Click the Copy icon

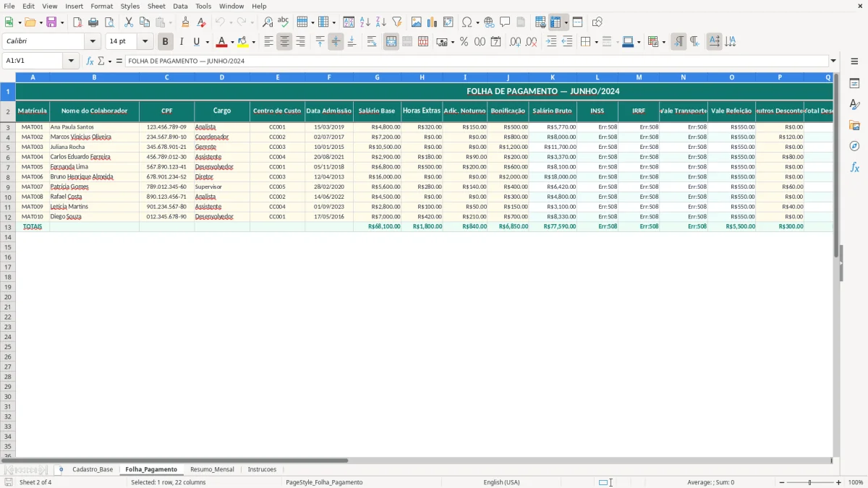145,22
